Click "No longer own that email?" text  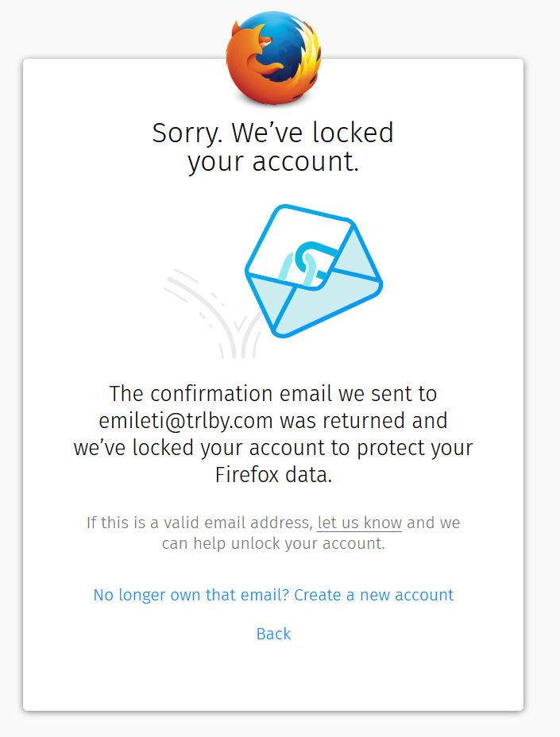(191, 595)
